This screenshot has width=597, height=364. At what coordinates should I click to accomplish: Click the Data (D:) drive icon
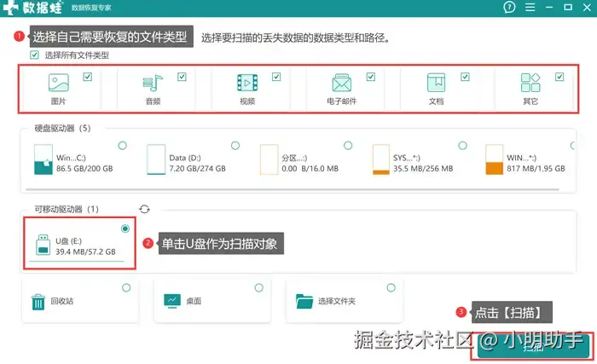coord(156,159)
